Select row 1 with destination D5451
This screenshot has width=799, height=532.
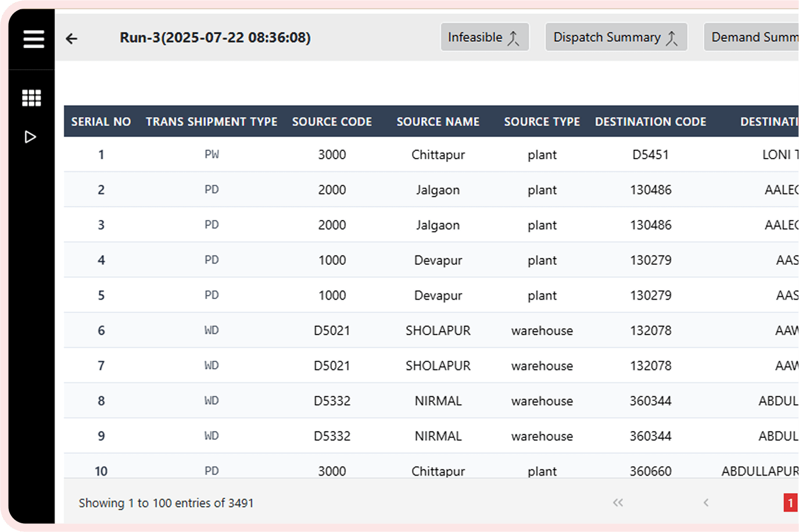(650, 154)
